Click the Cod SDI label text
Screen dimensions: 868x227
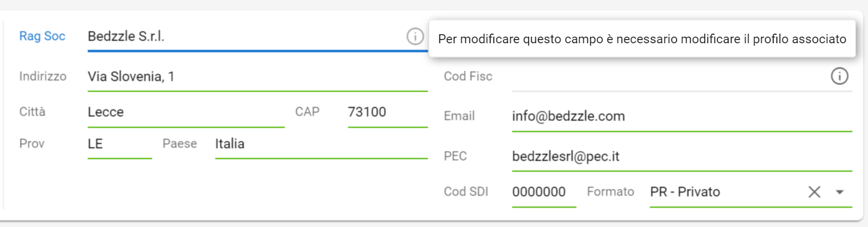pyautogui.click(x=466, y=192)
